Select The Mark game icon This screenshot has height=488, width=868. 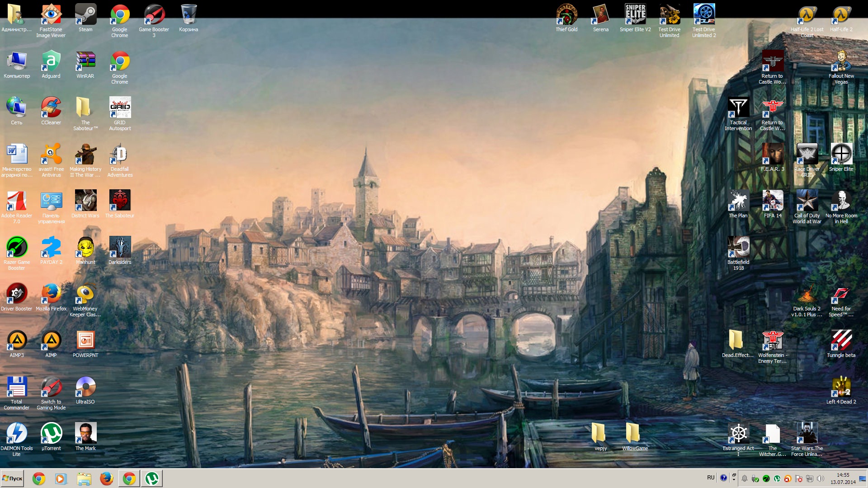(85, 437)
